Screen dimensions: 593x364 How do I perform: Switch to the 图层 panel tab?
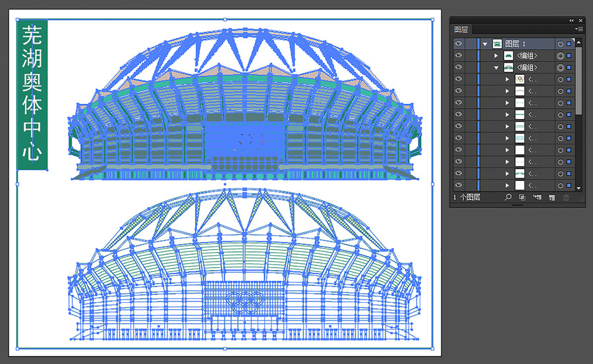(x=461, y=30)
